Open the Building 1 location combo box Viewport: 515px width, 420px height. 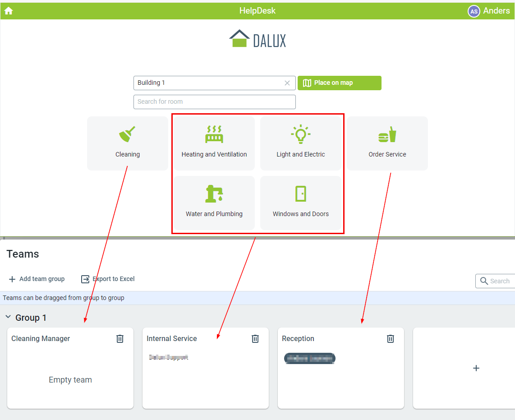tap(208, 83)
